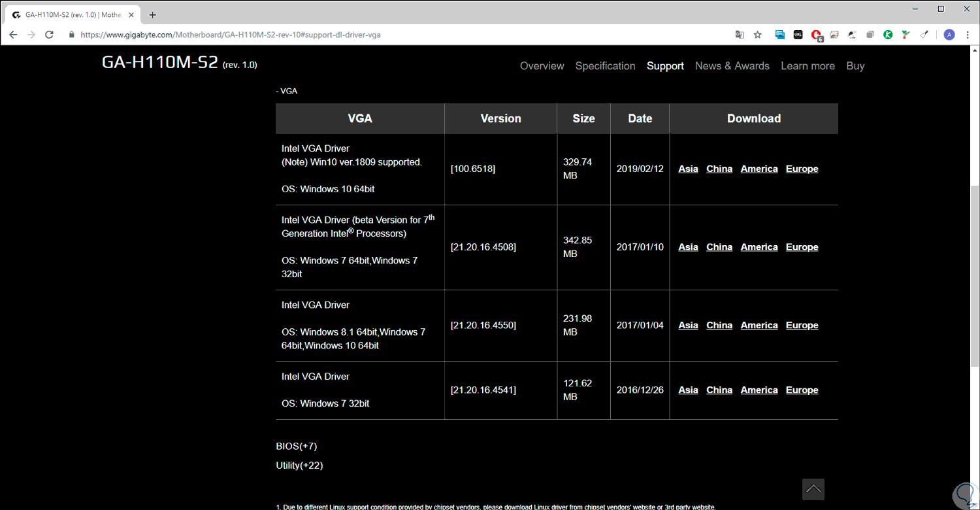
Task: Download the 21.20.16.4550 driver from Asia
Action: [x=688, y=325]
